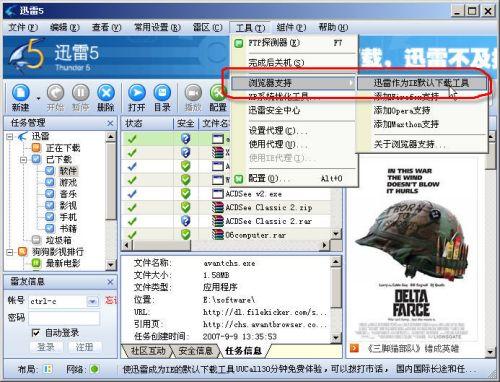Open the 常用设置 menu
The height and width of the screenshot is (382, 500).
tap(157, 27)
